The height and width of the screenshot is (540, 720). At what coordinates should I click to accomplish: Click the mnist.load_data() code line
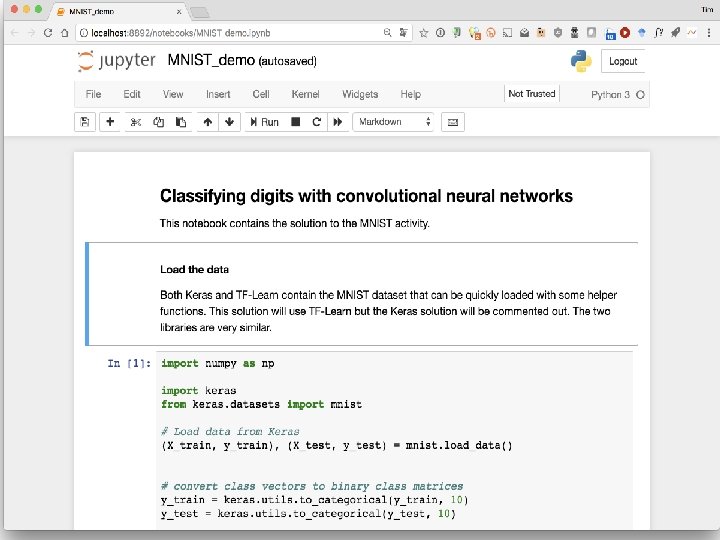point(336,445)
